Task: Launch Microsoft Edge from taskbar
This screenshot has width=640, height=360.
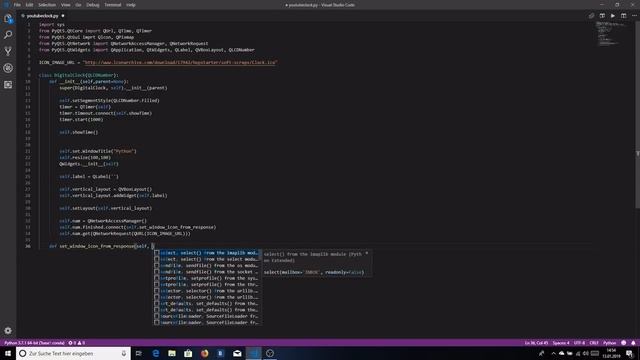Action: [156, 353]
